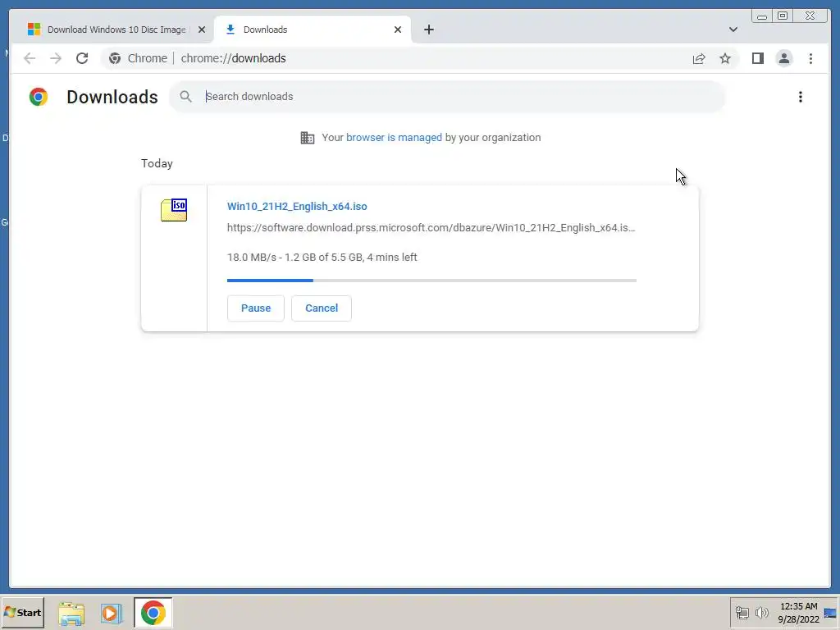Switch to Download Windows 10 Disc Image tab
Image resolution: width=840 pixels, height=630 pixels.
coord(116,30)
